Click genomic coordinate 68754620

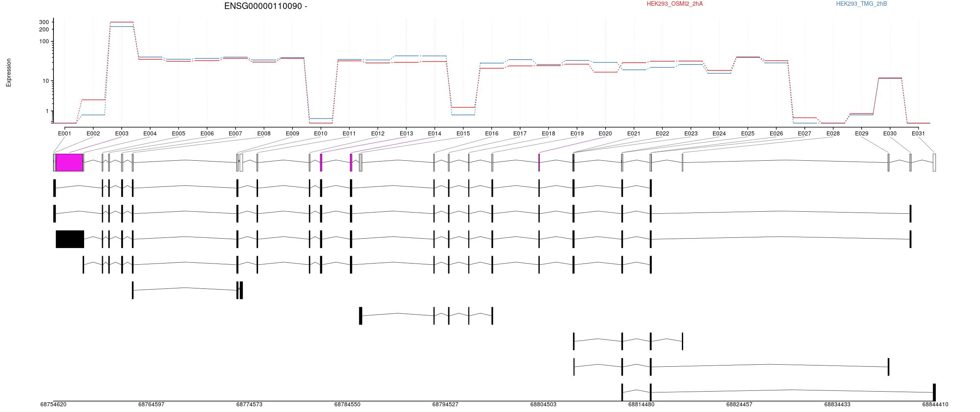click(x=53, y=405)
